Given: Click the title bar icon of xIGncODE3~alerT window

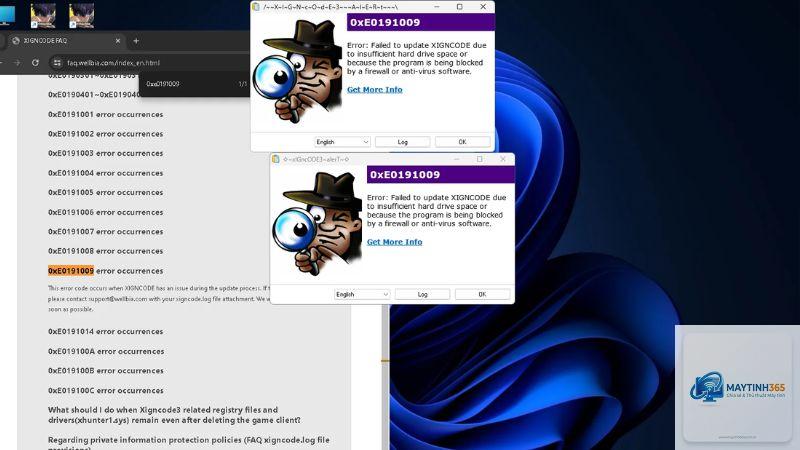Looking at the screenshot, I should point(276,159).
